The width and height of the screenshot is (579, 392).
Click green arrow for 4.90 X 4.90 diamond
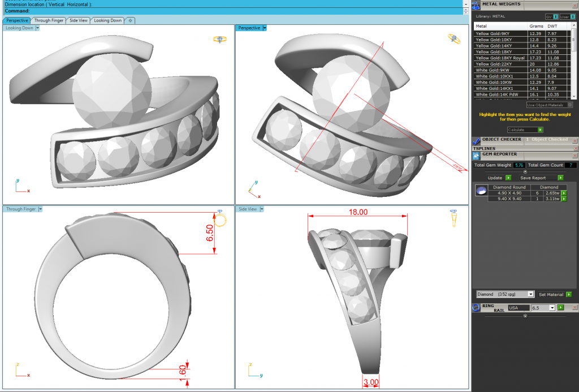(x=563, y=193)
